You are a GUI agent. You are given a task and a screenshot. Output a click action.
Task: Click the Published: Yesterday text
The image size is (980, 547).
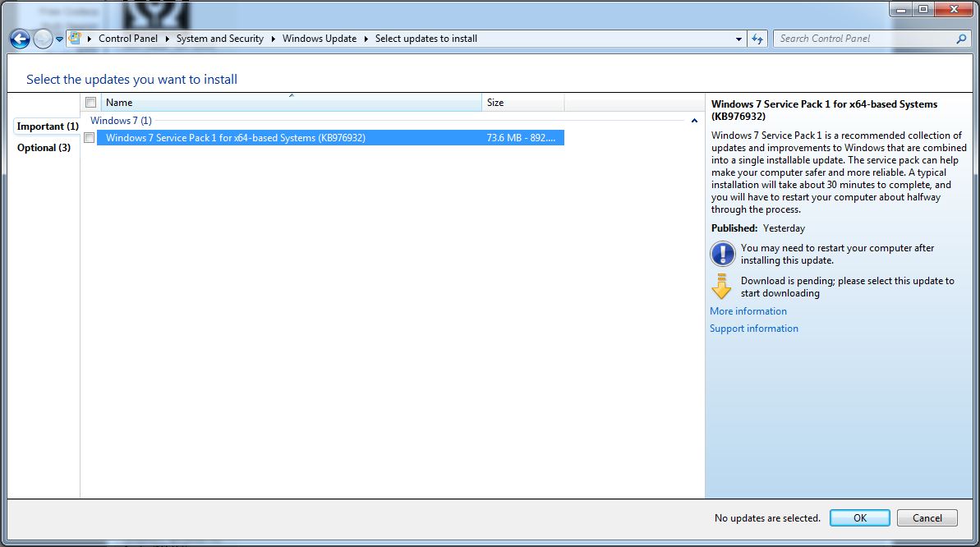coord(758,228)
